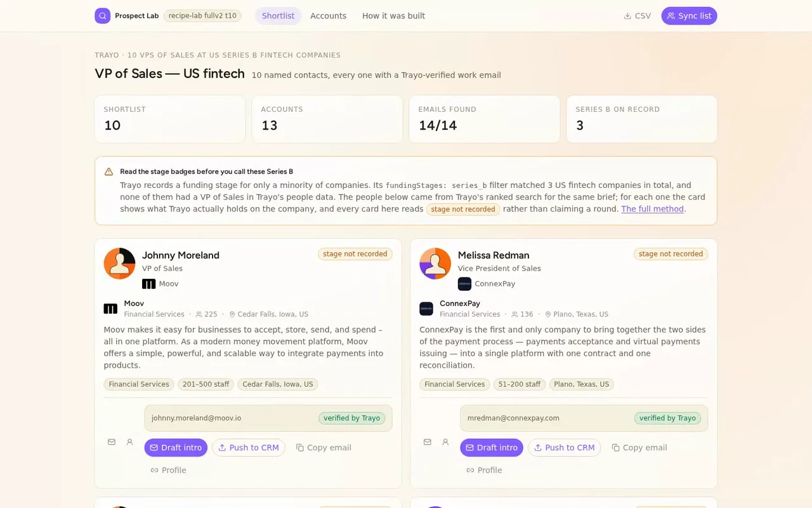
Task: Click Melissa Redman's avatar picture
Action: click(435, 264)
